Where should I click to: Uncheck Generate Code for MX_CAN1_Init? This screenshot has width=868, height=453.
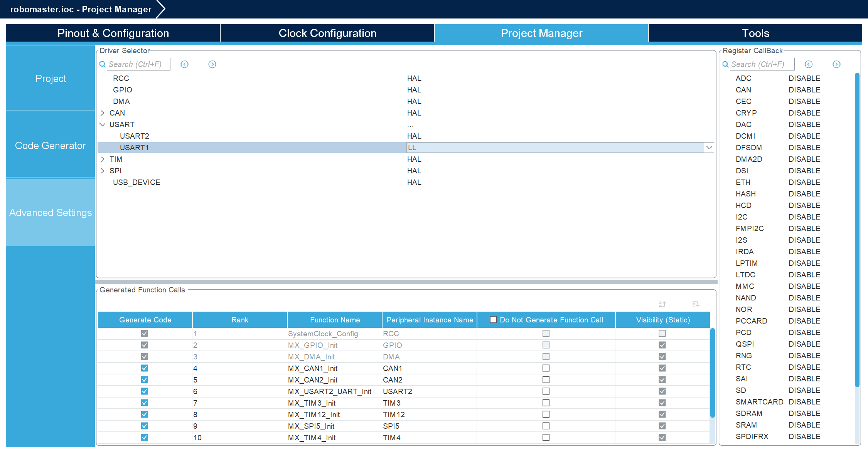pos(145,368)
